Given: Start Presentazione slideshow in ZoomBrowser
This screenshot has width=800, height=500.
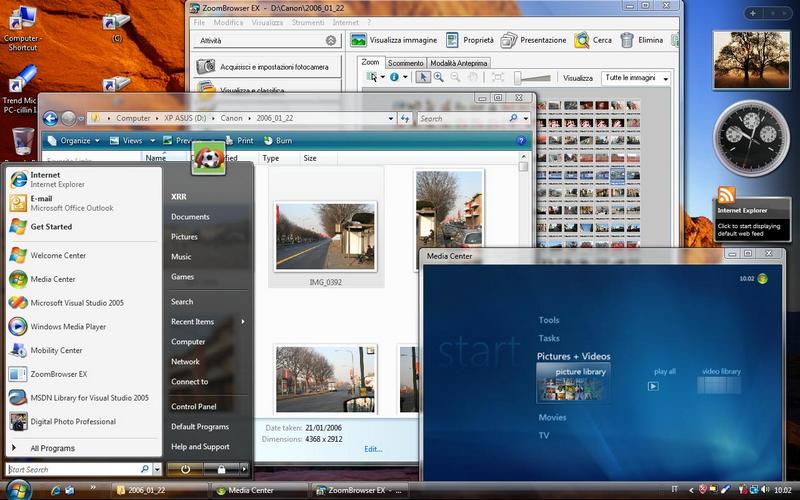Looking at the screenshot, I should [509, 40].
